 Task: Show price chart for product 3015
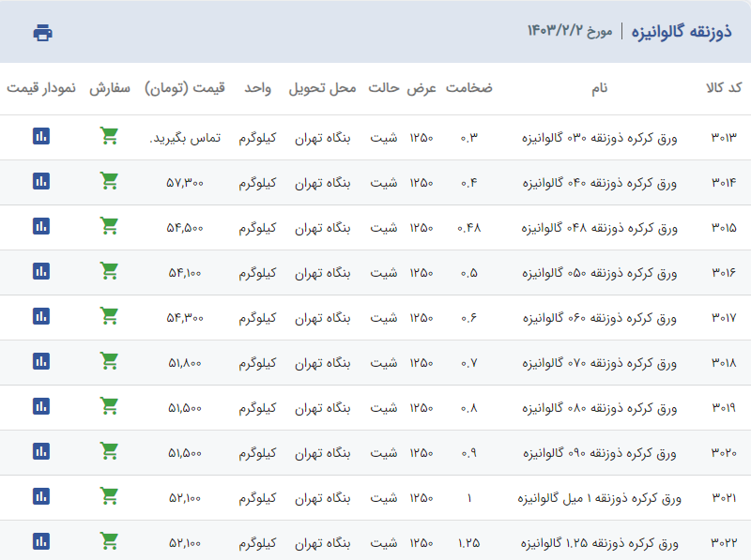[40, 226]
